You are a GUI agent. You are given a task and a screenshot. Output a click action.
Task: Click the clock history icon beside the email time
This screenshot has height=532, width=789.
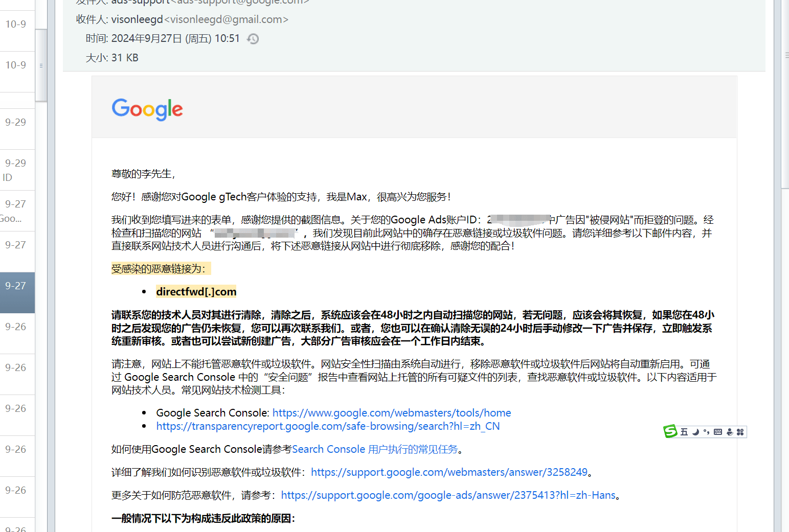coord(253,39)
